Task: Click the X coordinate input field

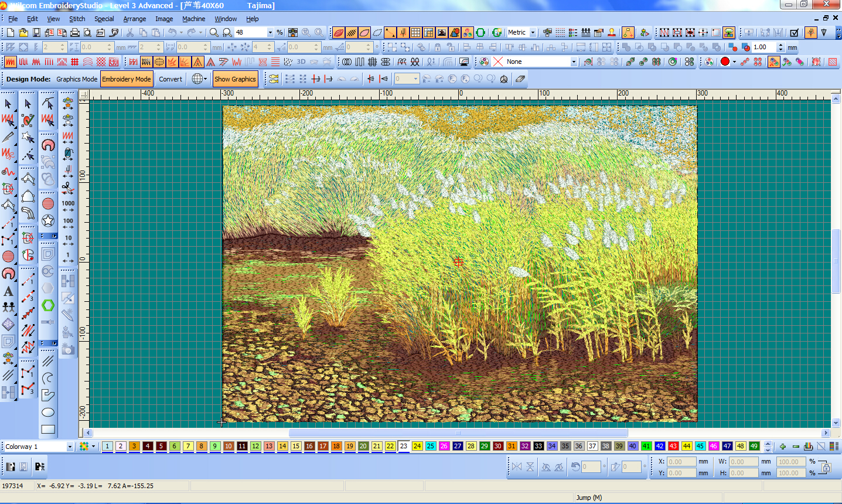Action: tap(681, 462)
